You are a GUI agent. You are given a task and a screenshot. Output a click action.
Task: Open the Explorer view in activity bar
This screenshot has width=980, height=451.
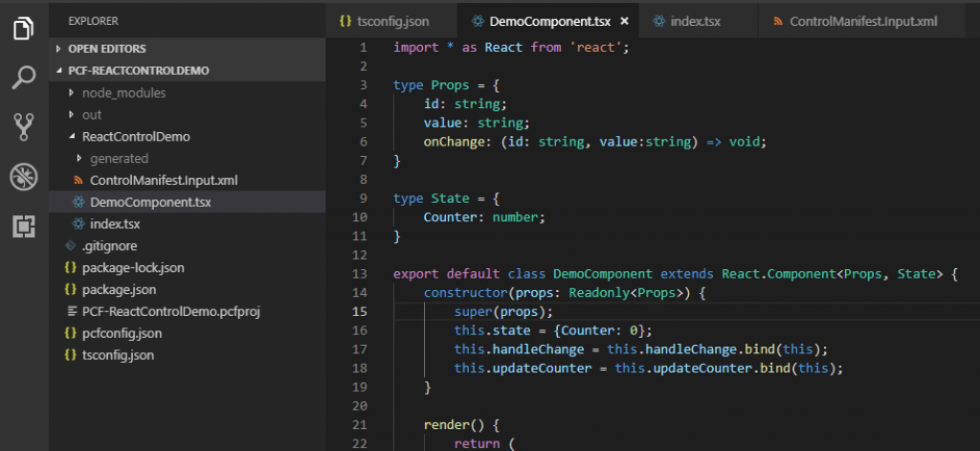(x=24, y=28)
